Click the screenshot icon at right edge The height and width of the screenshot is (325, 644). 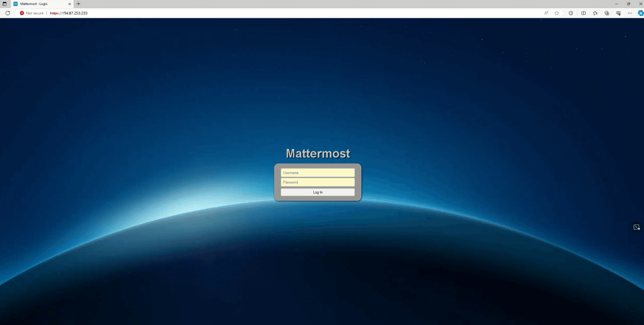coord(636,227)
